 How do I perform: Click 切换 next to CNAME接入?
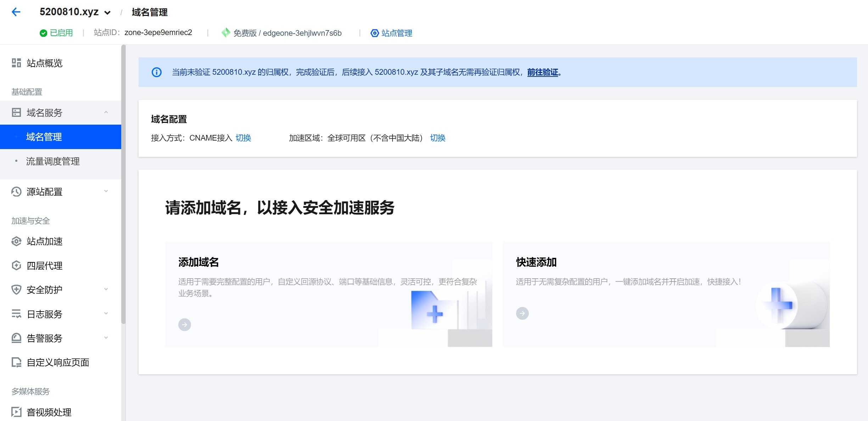pyautogui.click(x=243, y=138)
